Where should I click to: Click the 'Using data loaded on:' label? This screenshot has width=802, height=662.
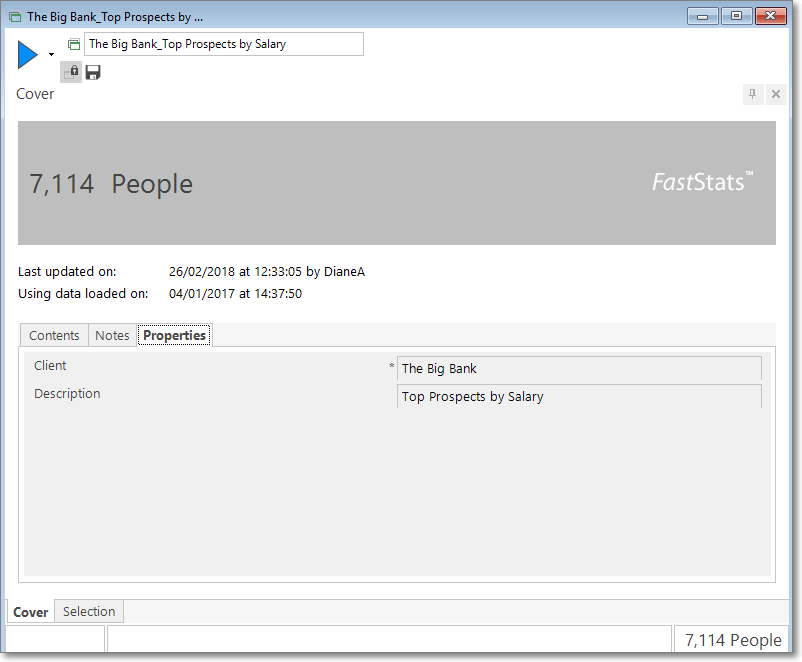point(83,294)
